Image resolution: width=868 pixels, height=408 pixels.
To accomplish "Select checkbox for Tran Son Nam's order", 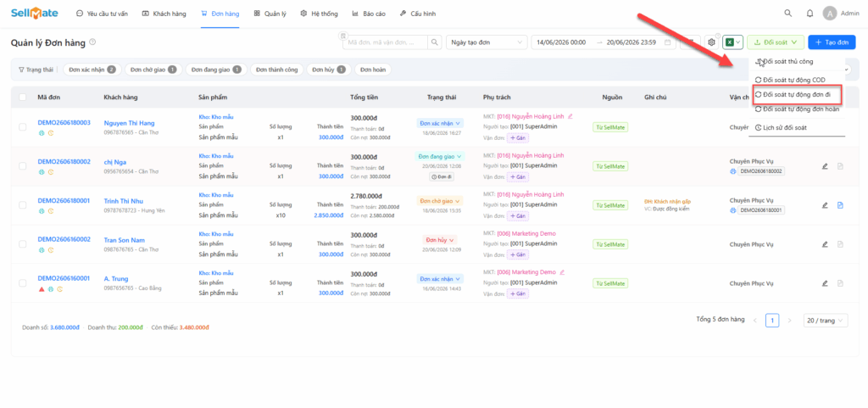I will point(23,243).
